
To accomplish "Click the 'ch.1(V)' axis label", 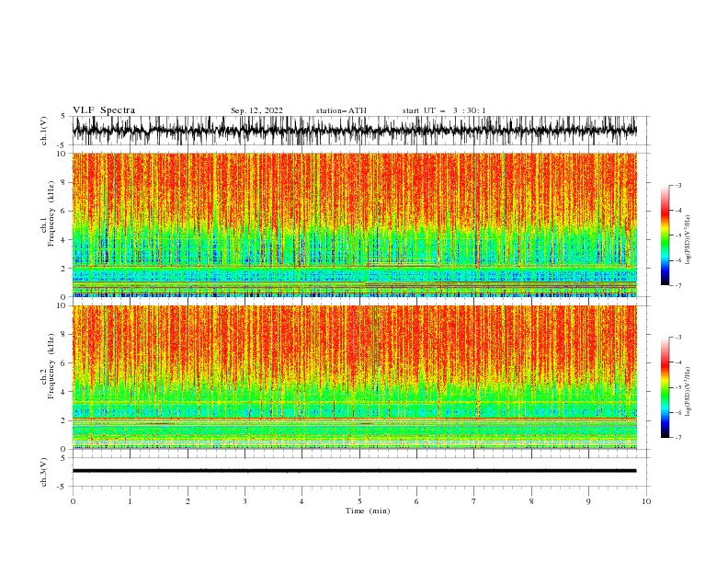I will [x=44, y=131].
